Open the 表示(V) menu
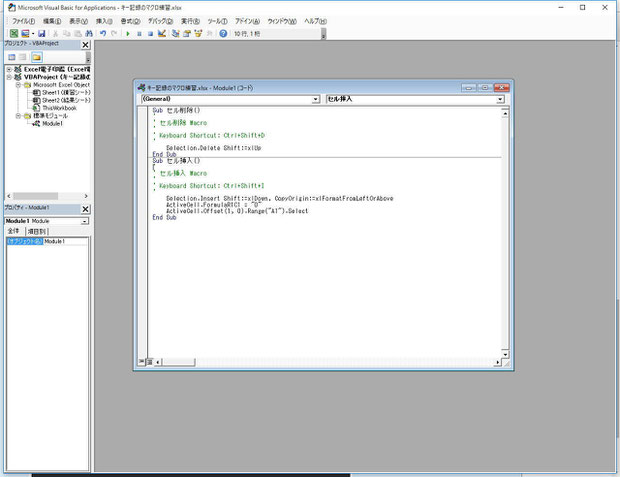This screenshot has height=477, width=620. click(x=78, y=21)
